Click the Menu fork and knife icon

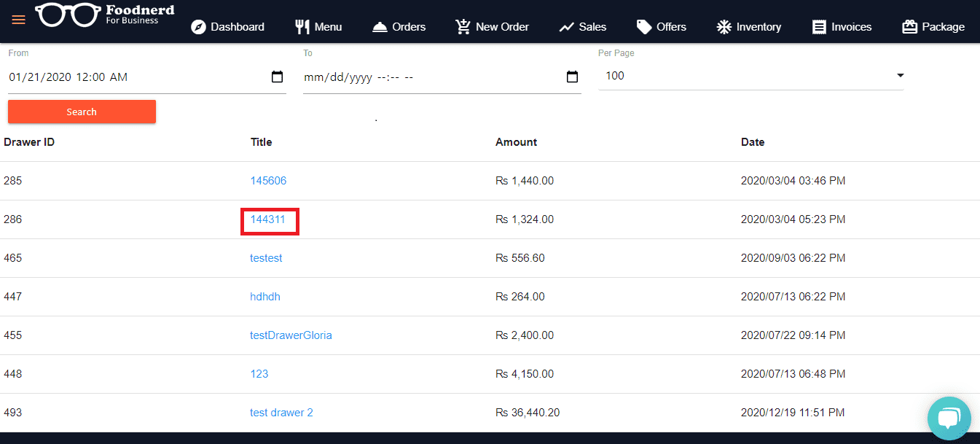302,27
